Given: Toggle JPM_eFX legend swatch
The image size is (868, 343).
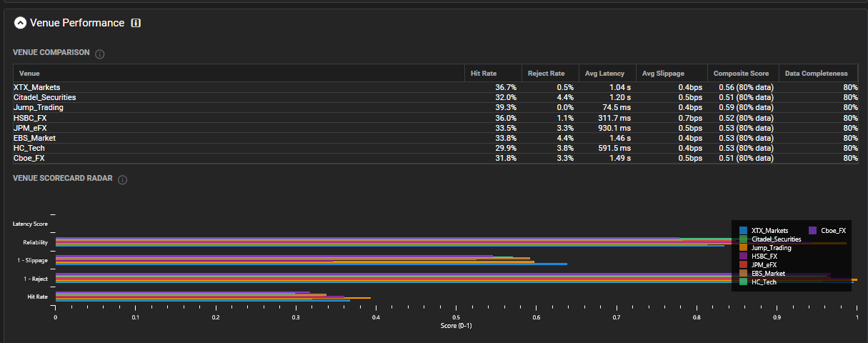Looking at the screenshot, I should point(744,265).
